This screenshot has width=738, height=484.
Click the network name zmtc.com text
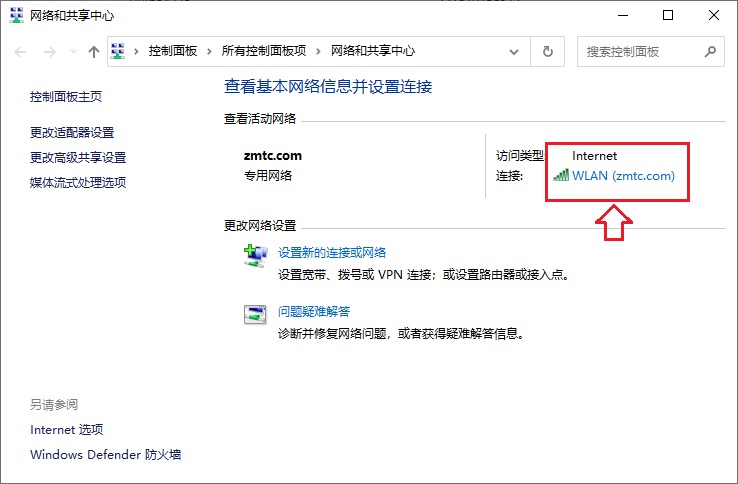pyautogui.click(x=273, y=156)
